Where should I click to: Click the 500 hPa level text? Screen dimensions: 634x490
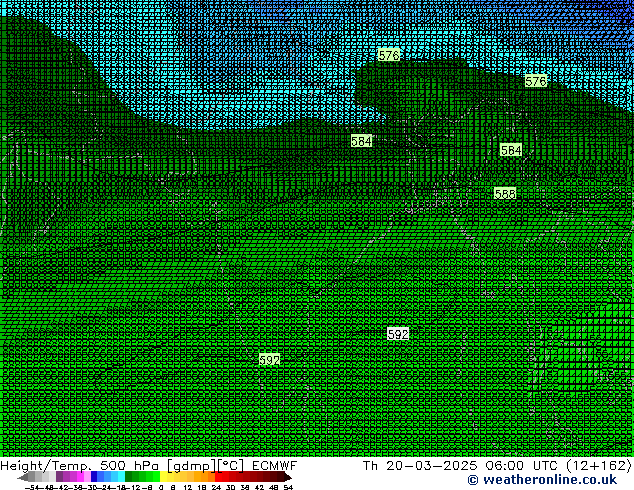(129, 466)
